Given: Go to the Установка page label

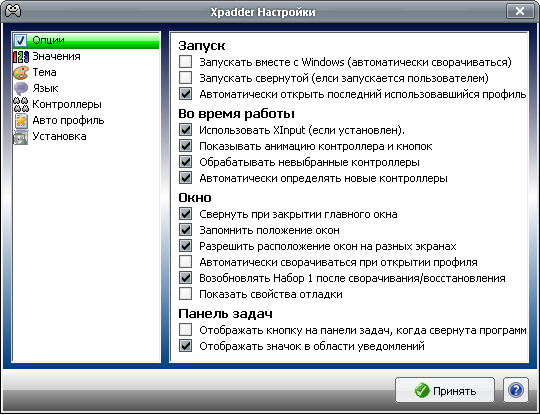Looking at the screenshot, I should tap(59, 136).
